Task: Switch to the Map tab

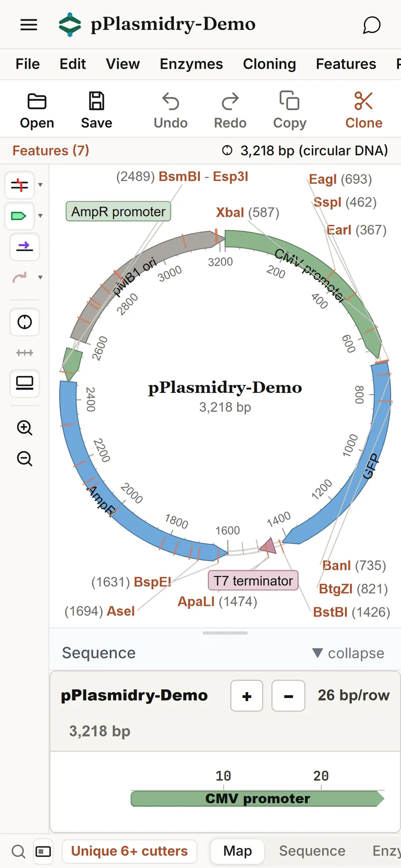Action: 238,851
